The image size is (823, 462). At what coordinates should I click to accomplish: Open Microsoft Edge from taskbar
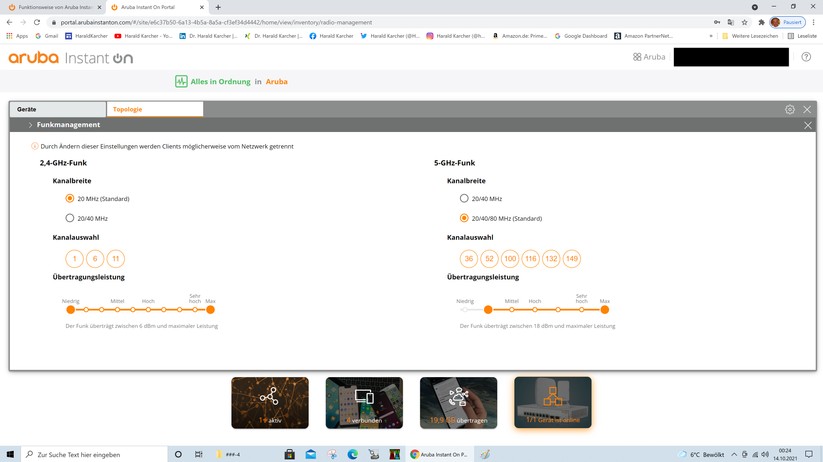coord(353,454)
